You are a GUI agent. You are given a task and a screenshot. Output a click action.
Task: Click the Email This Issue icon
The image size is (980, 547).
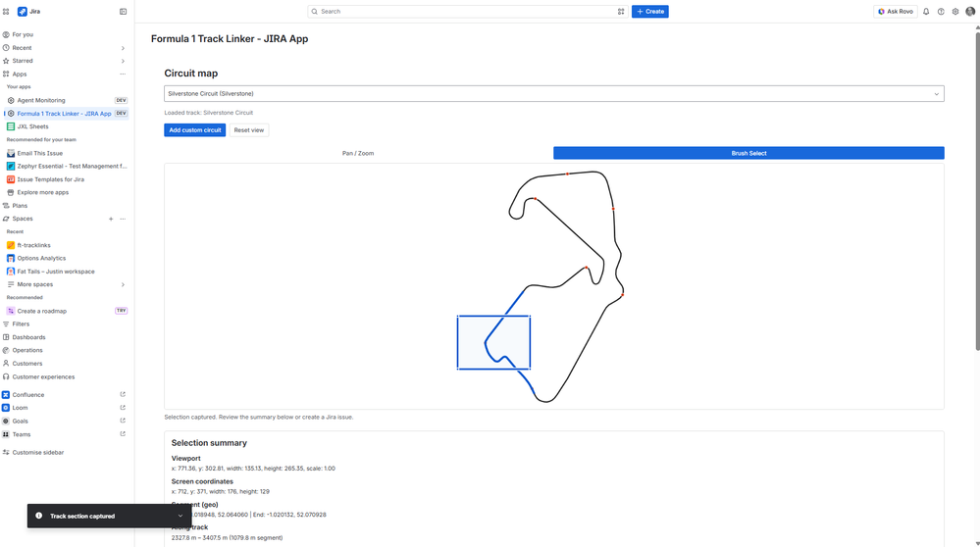[11, 153]
